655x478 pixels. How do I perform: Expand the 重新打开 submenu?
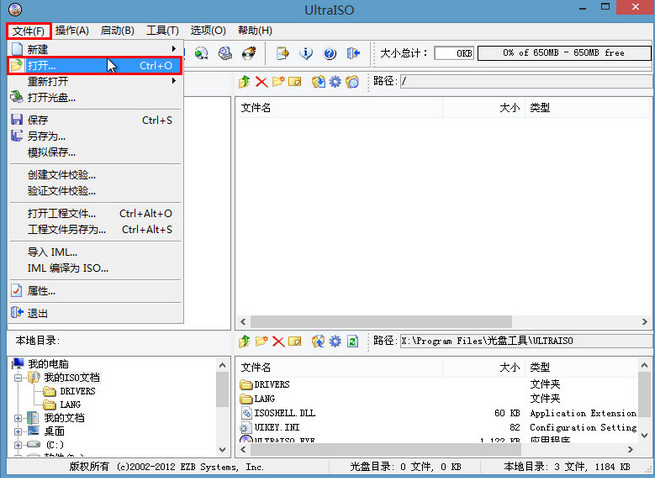(x=95, y=81)
